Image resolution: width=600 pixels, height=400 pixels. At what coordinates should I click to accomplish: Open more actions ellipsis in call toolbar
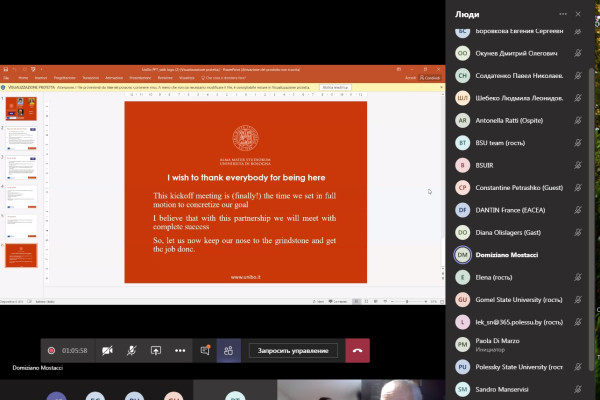pyautogui.click(x=180, y=351)
